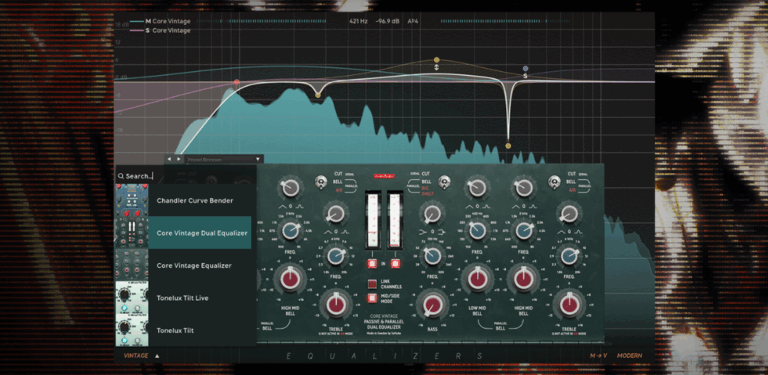This screenshot has height=375, width=768.
Task: Click the Core Vintage Equalizer thumbnail image
Action: pos(132,265)
